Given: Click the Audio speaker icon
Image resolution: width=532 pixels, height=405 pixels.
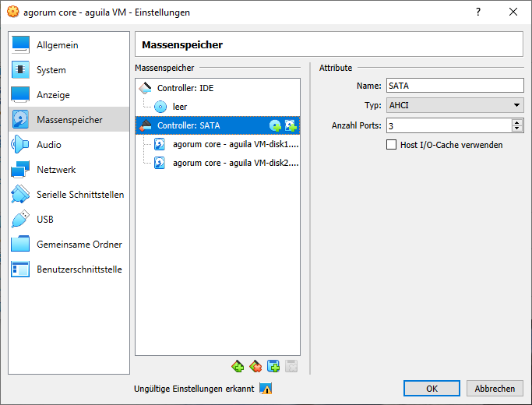Looking at the screenshot, I should click(19, 145).
